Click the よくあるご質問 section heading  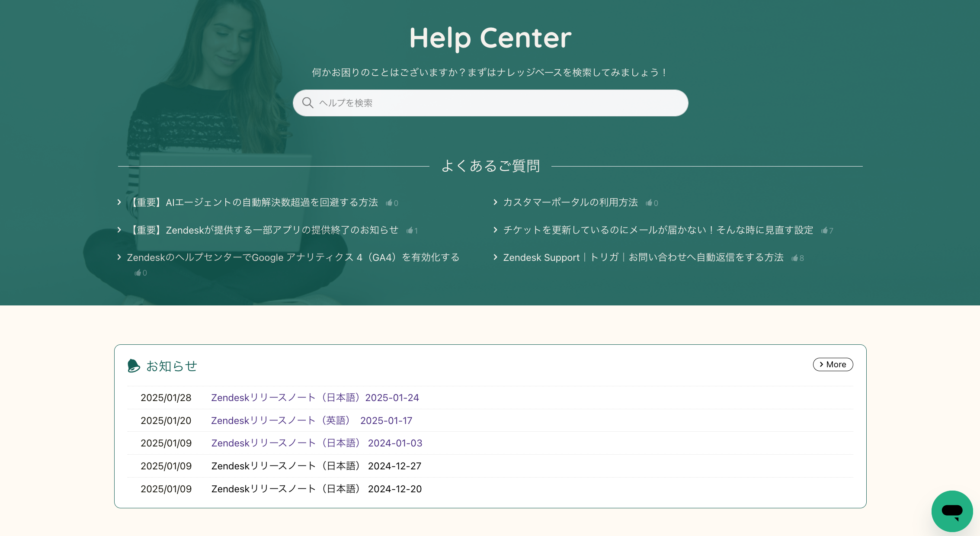[x=490, y=167]
